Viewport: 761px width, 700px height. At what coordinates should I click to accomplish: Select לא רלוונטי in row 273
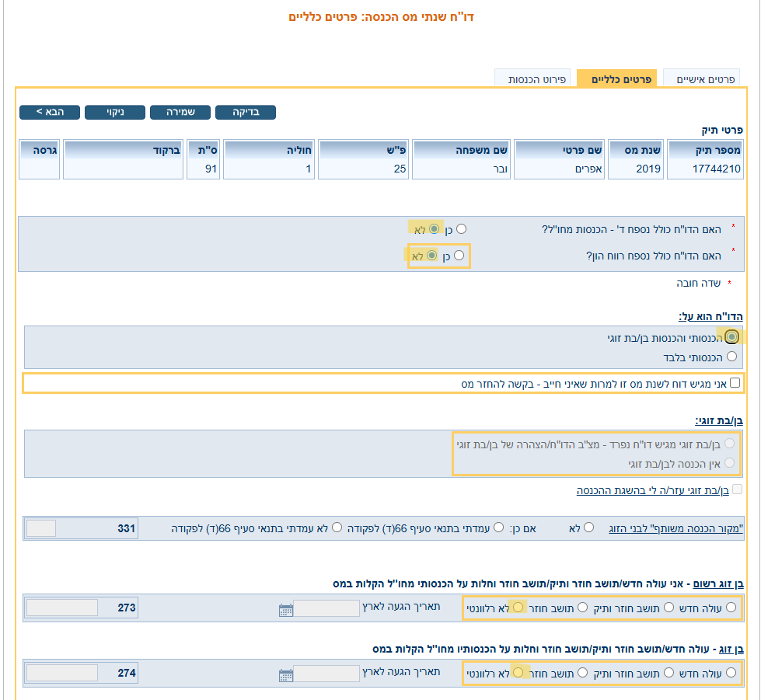tap(518, 608)
